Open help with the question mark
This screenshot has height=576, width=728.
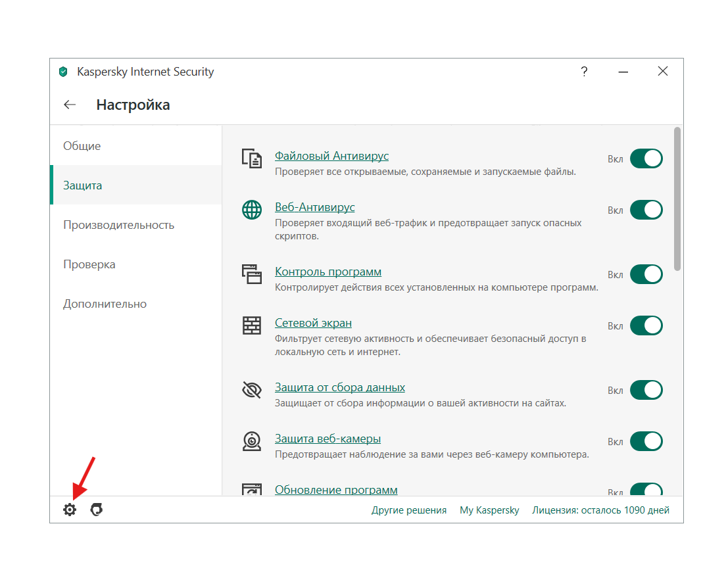[584, 72]
